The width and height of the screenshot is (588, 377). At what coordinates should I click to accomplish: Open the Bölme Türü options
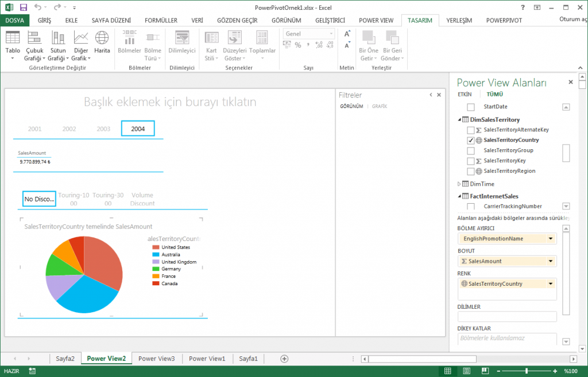[153, 46]
